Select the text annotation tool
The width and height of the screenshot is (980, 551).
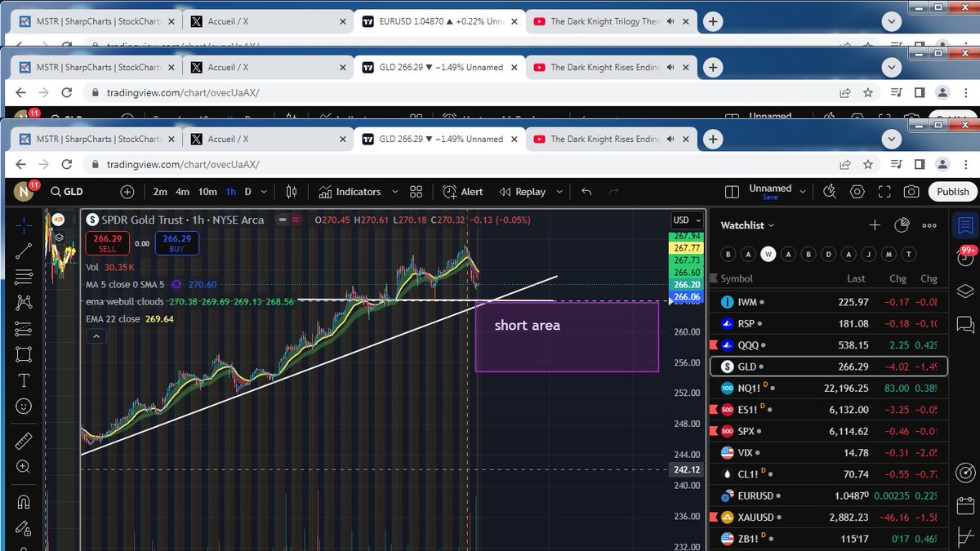tap(24, 380)
